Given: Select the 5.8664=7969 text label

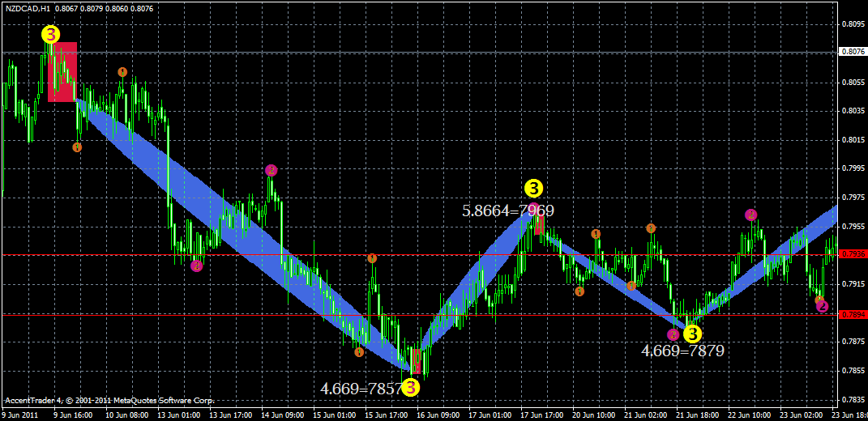Looking at the screenshot, I should click(x=508, y=210).
